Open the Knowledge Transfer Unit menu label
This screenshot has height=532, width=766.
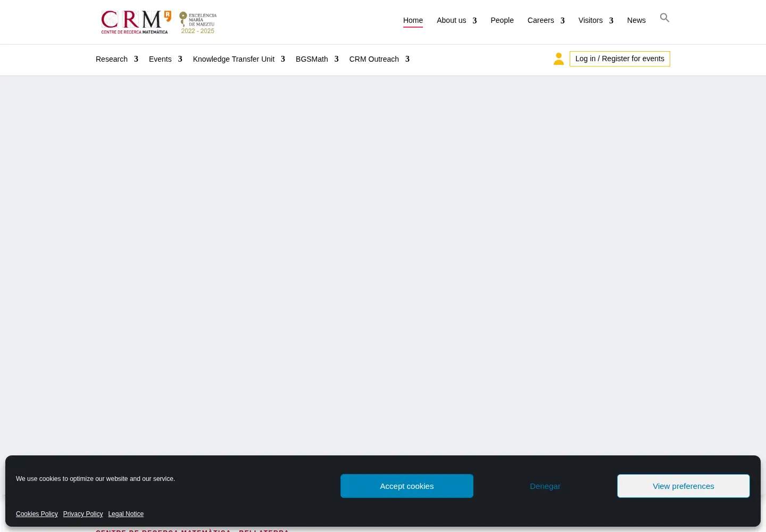tap(234, 59)
